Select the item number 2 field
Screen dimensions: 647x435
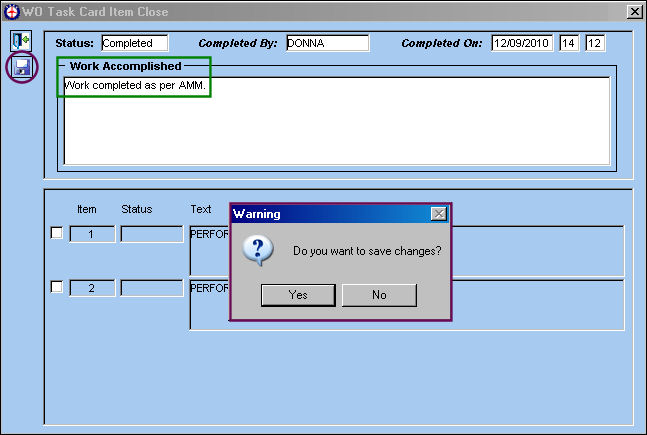[x=92, y=288]
